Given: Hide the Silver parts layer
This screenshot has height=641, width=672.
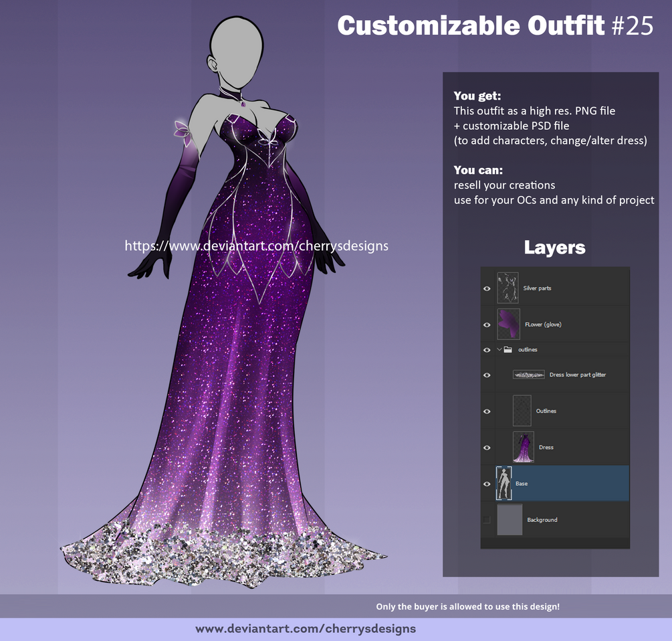Looking at the screenshot, I should [487, 288].
